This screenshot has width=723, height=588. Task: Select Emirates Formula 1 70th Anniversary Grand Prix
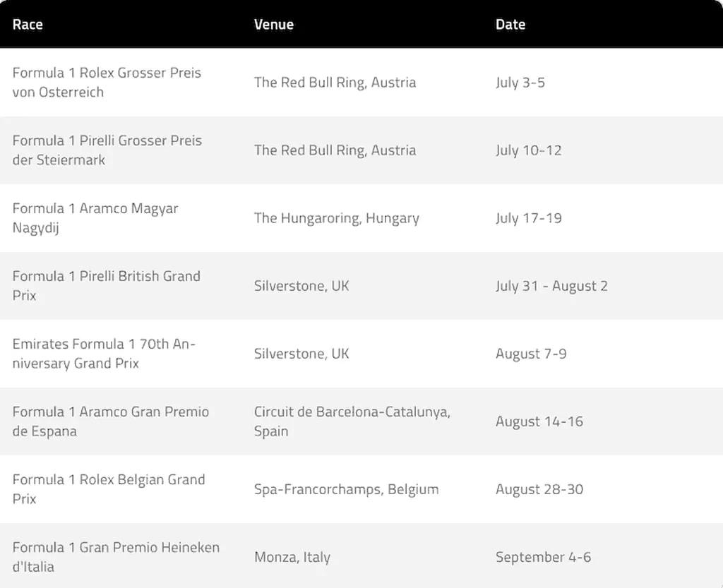(x=104, y=354)
